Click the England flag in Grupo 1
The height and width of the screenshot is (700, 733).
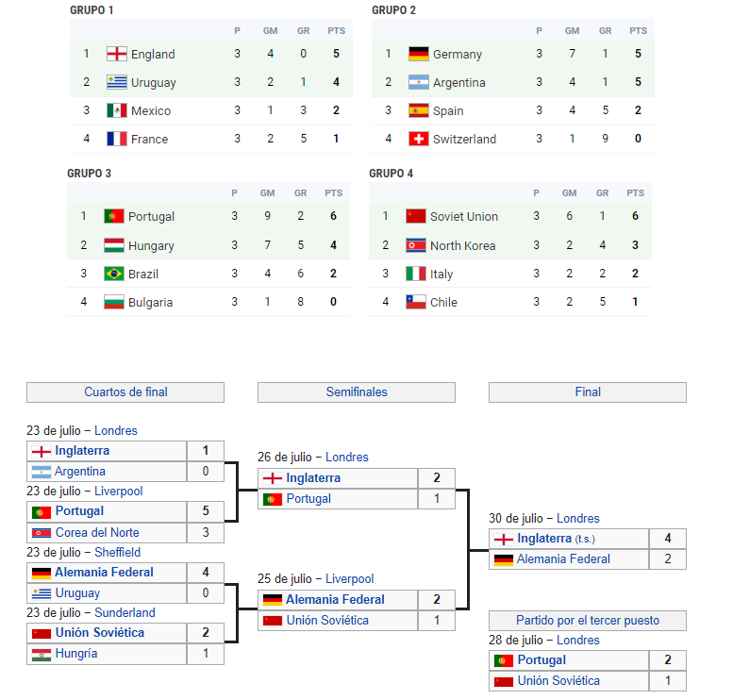[117, 54]
